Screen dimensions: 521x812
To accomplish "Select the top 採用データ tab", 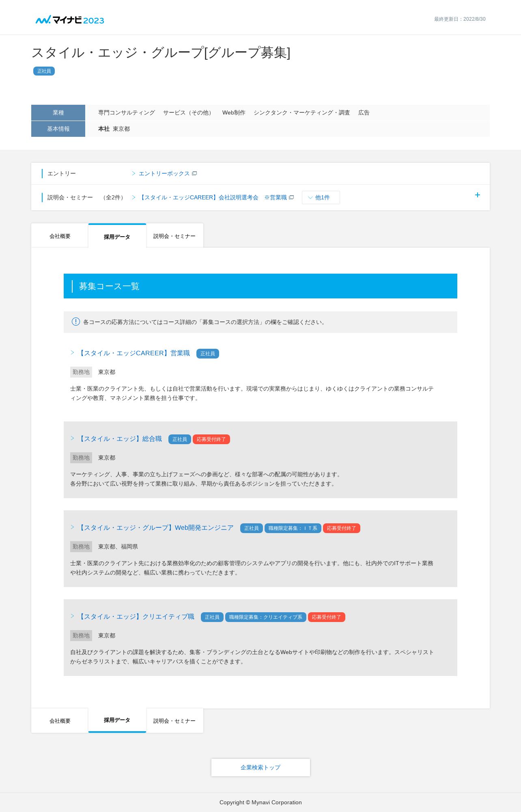I will 117,236.
